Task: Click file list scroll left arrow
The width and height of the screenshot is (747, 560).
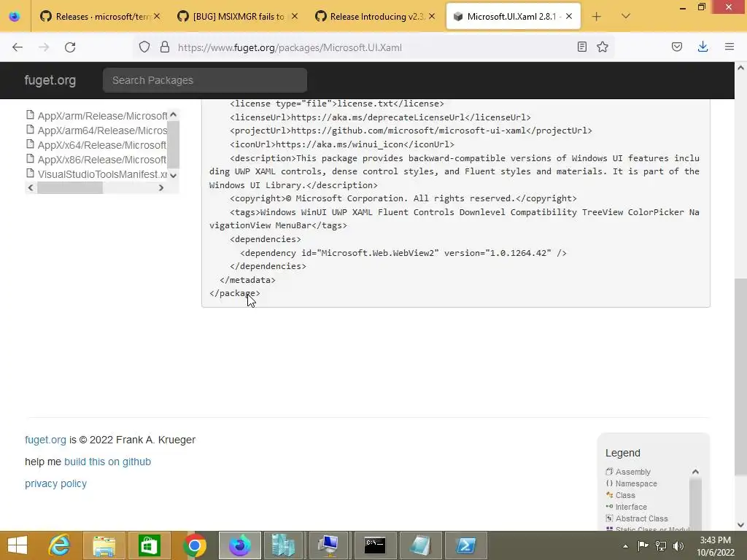Action: point(31,187)
